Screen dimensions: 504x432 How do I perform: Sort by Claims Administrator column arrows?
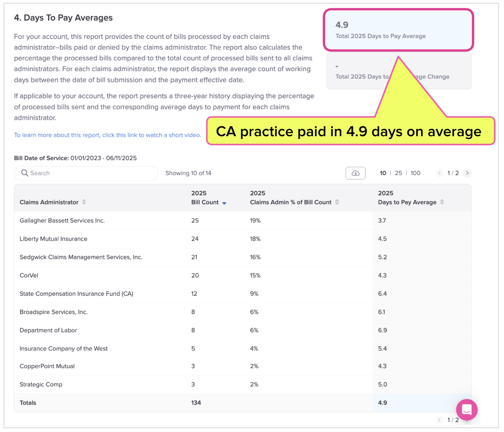click(84, 202)
